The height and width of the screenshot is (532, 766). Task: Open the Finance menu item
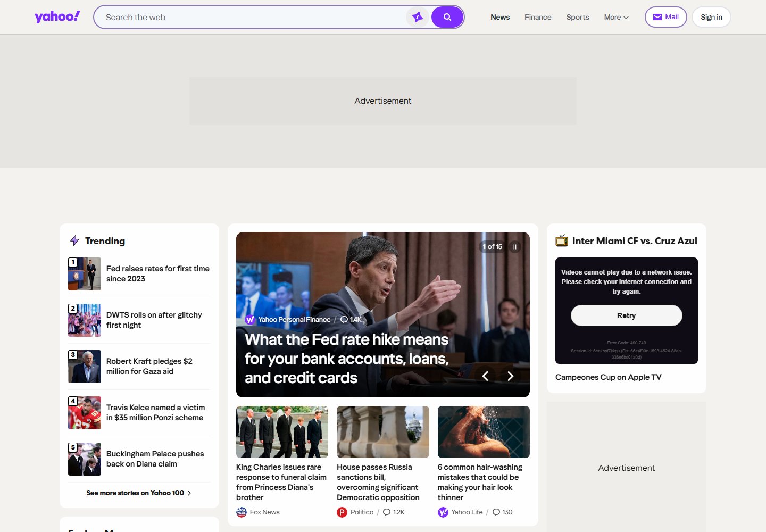[x=538, y=17]
